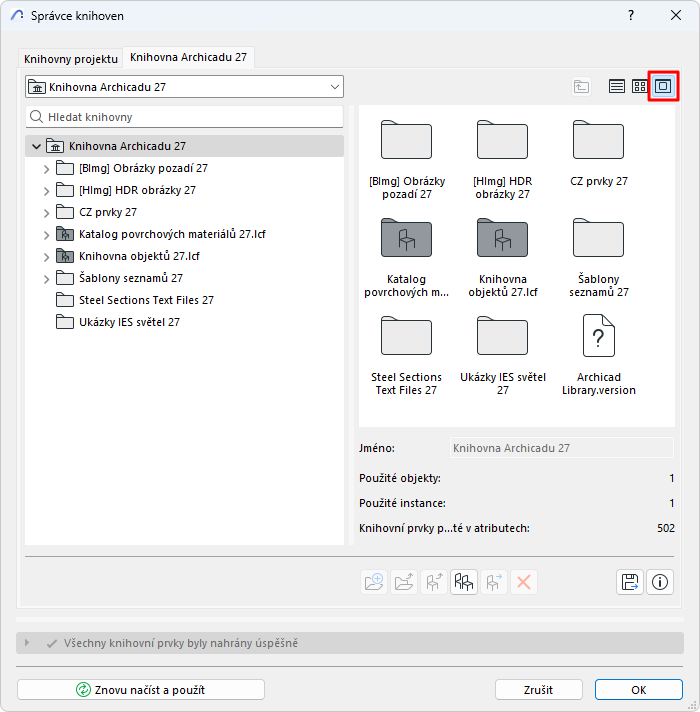This screenshot has height=712, width=700.
Task: Select Ukázky IES světel 27 tree row
Action: (184, 322)
